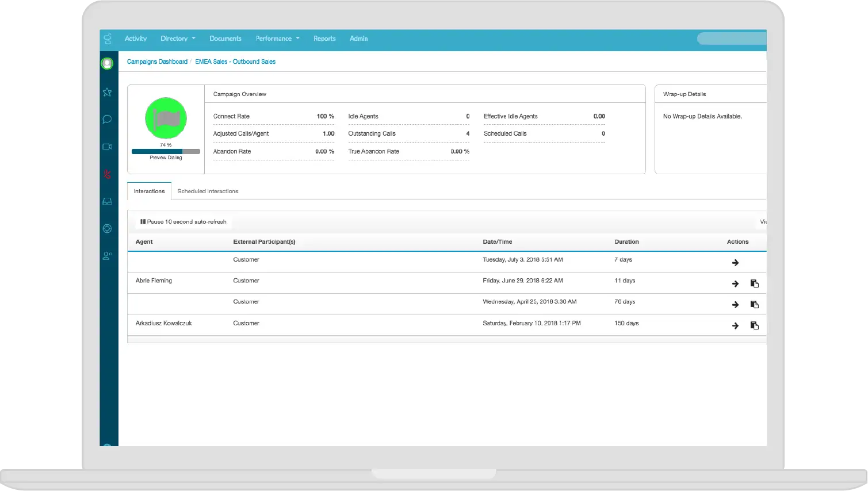
Task: Go to Campaigns Dashboard breadcrumb link
Action: [x=157, y=62]
